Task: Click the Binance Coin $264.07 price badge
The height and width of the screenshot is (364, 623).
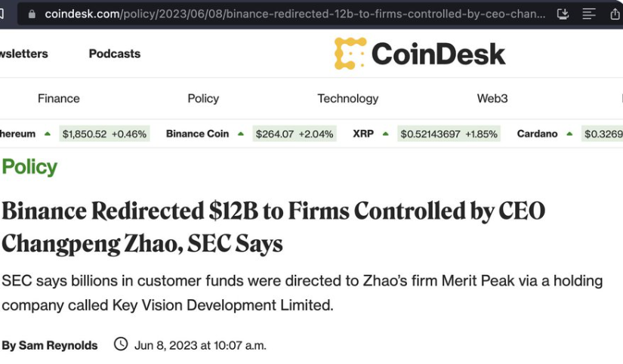Action: (x=295, y=134)
